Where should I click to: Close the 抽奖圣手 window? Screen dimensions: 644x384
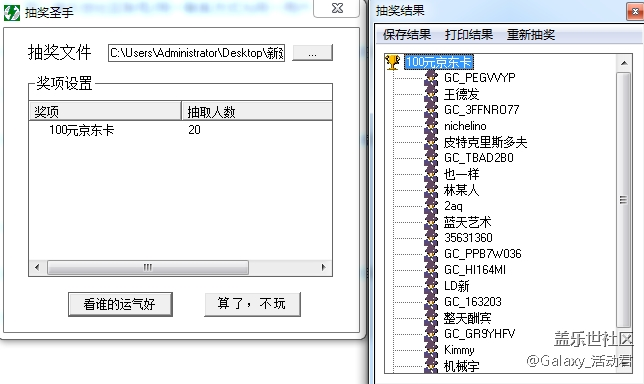coord(336,8)
